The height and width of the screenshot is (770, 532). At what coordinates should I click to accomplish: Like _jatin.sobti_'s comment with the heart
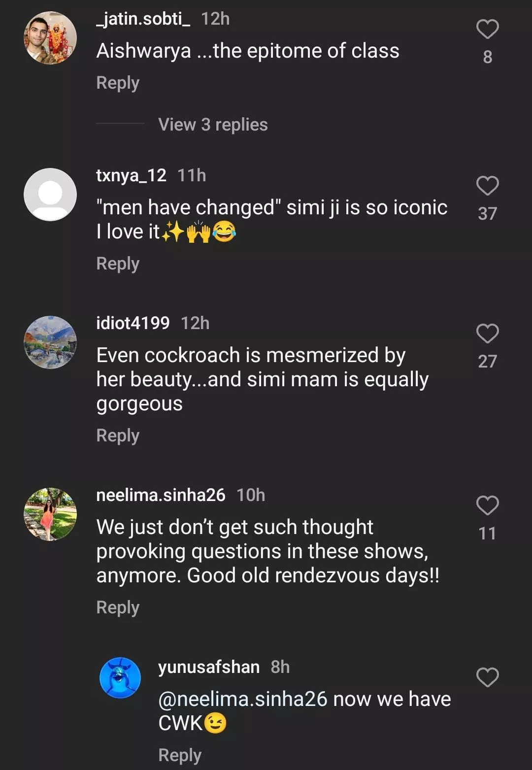point(487,29)
